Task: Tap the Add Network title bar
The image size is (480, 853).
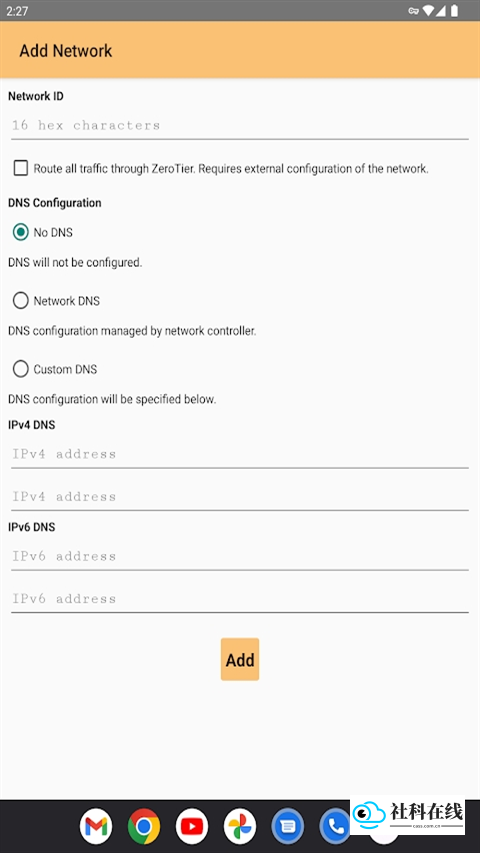Action: tap(240, 50)
